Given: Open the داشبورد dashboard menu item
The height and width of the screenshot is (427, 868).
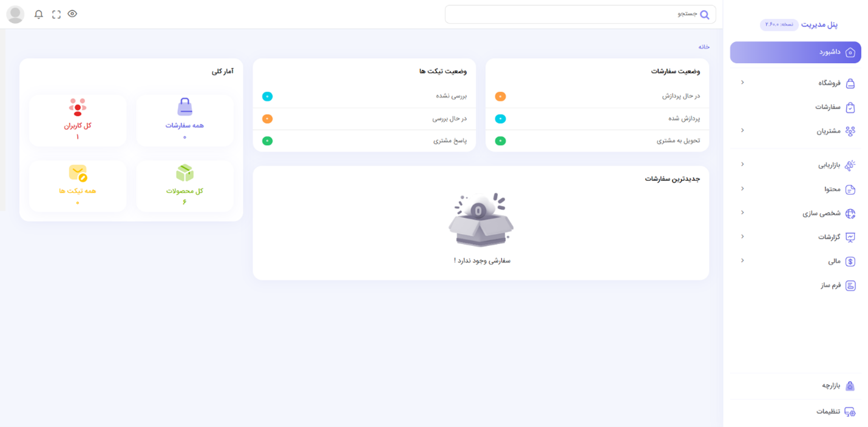Looking at the screenshot, I should (x=795, y=52).
